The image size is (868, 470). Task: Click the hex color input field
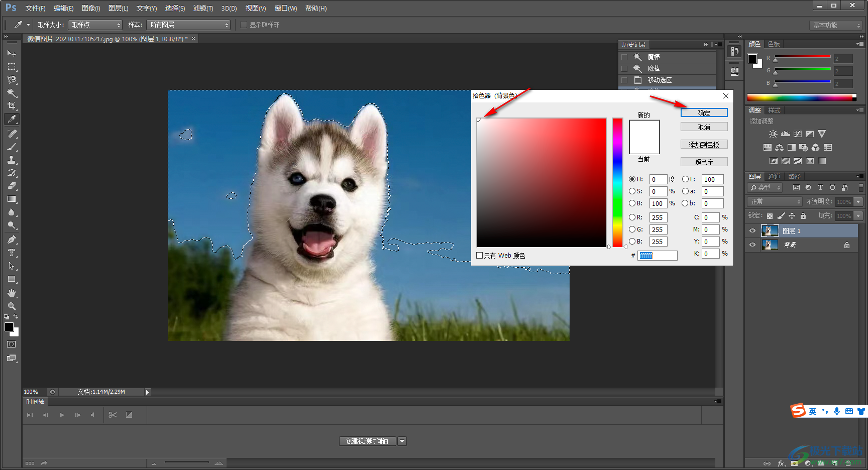tap(658, 256)
